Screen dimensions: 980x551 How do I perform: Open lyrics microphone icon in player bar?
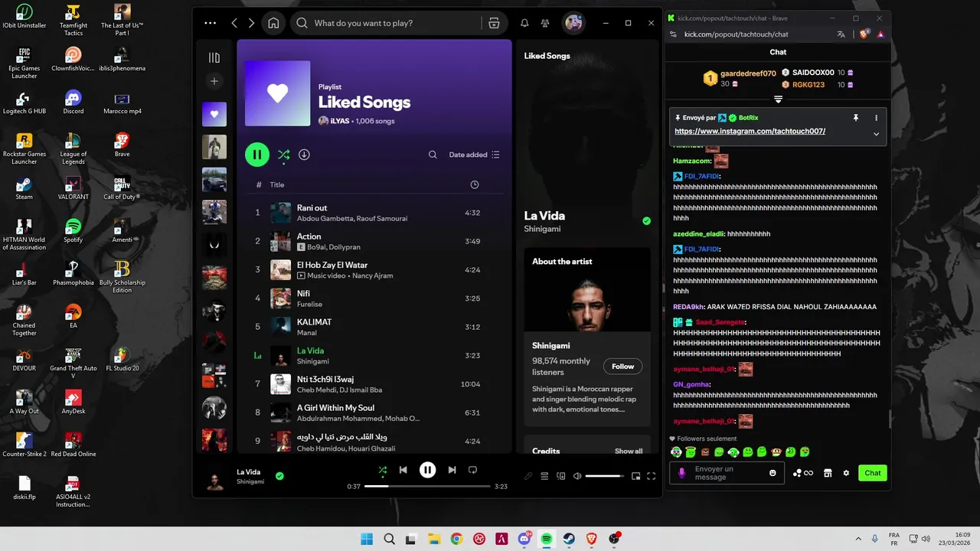coord(528,476)
